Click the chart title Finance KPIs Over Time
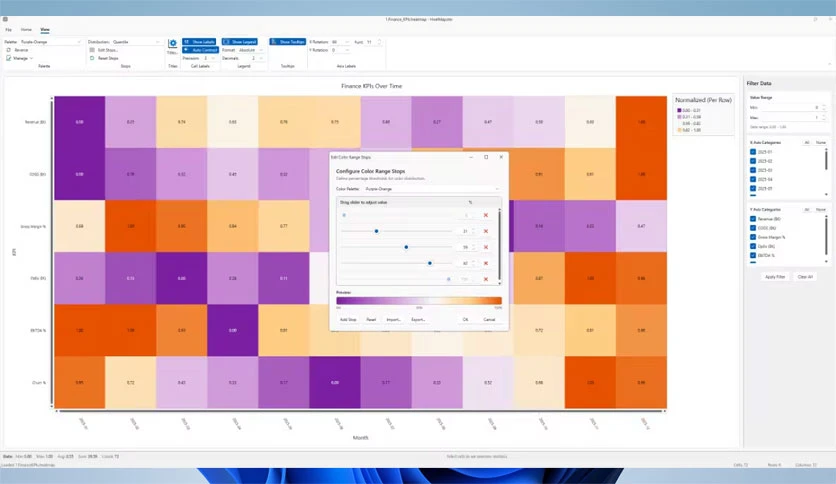Image resolution: width=836 pixels, height=484 pixels. click(x=372, y=86)
